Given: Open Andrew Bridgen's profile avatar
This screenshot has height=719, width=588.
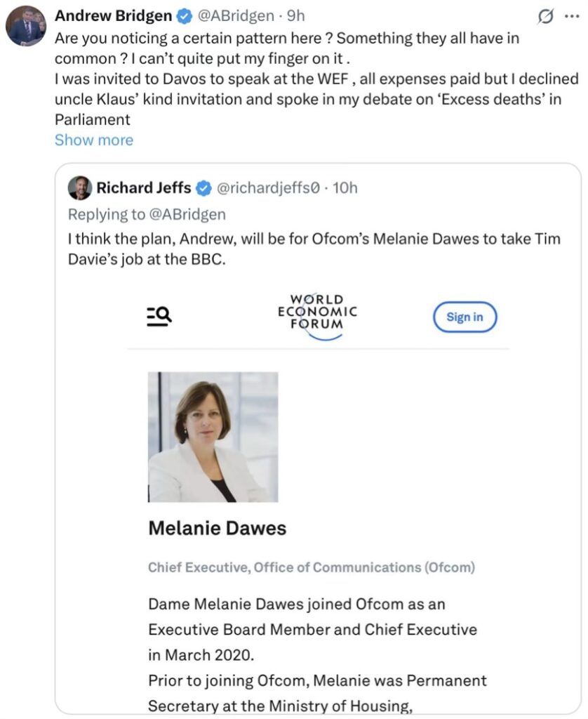Looking at the screenshot, I should (x=26, y=27).
